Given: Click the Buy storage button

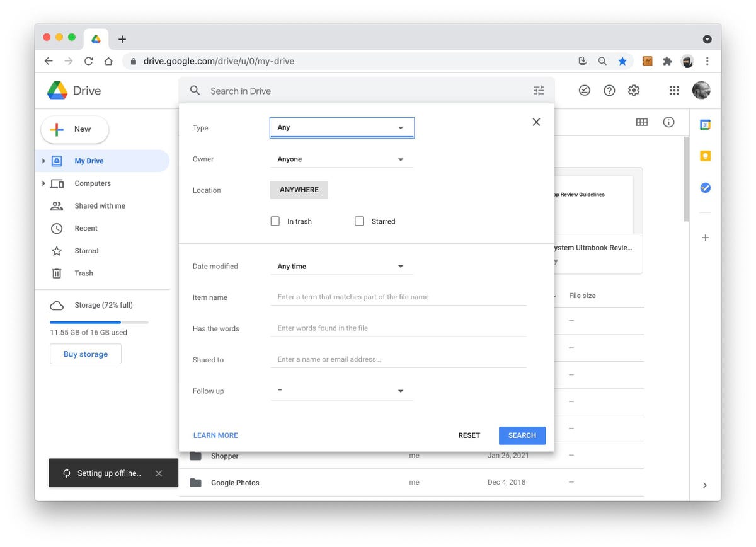Looking at the screenshot, I should click(86, 354).
